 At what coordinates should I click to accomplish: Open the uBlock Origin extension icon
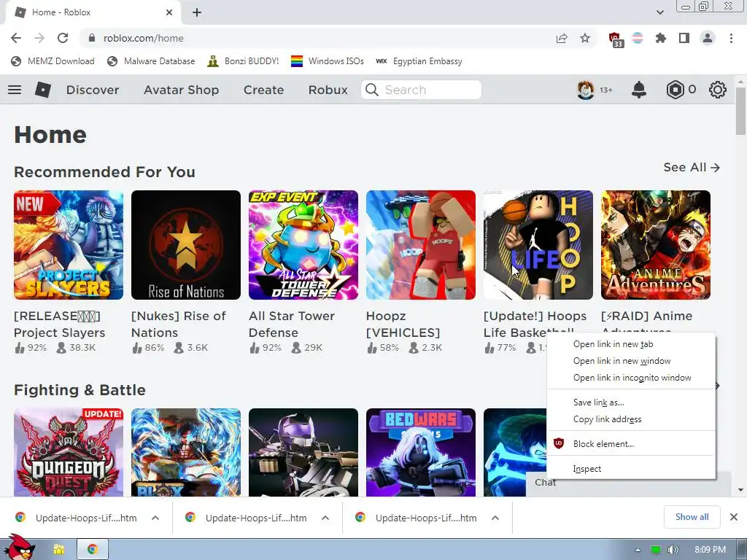click(616, 39)
